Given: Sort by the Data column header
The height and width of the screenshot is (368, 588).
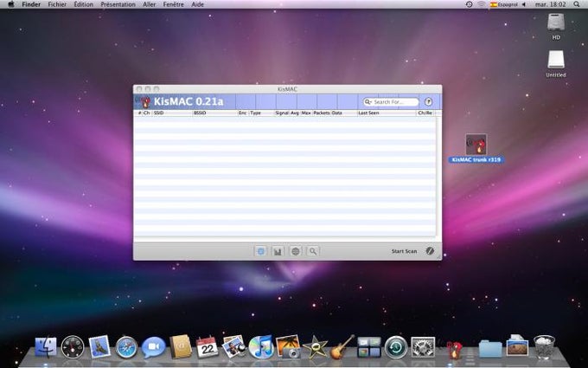Looking at the screenshot, I should coord(343,113).
